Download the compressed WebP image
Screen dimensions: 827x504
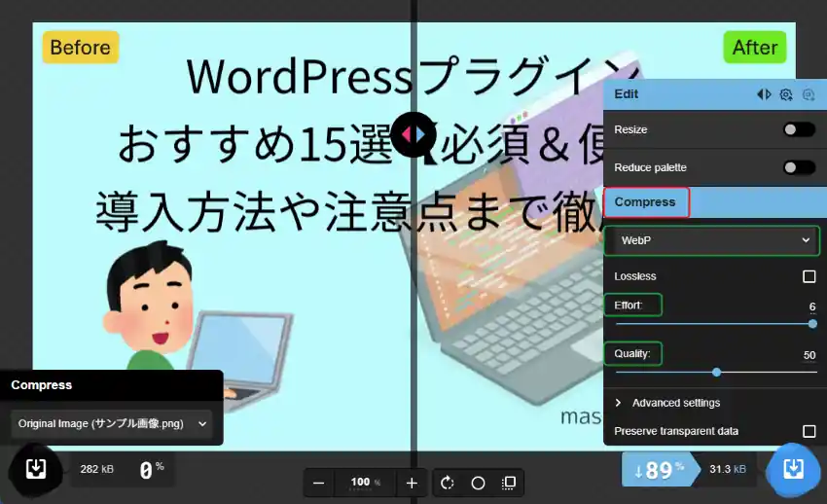pyautogui.click(x=793, y=469)
